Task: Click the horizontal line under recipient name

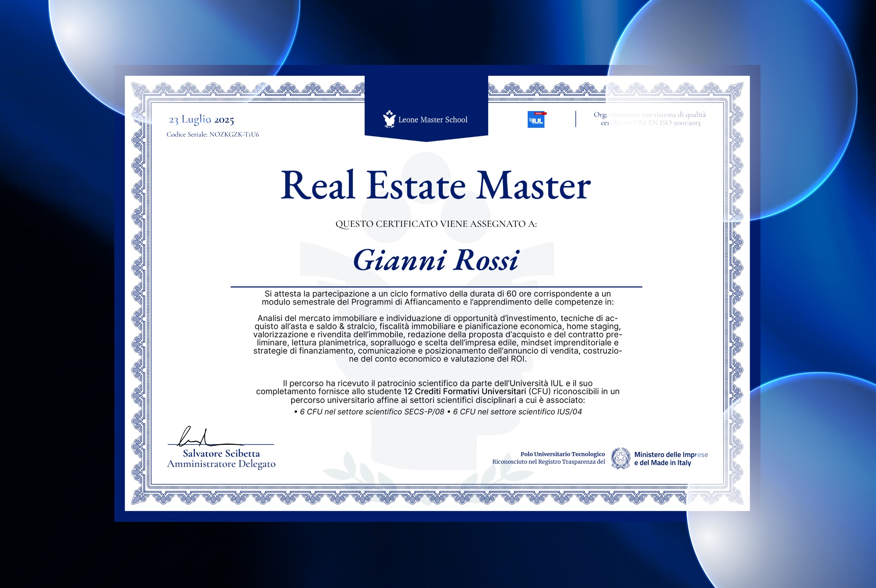Action: [436, 287]
